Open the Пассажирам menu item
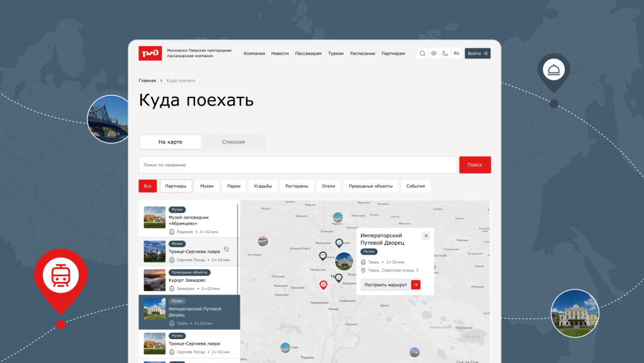The height and width of the screenshot is (363, 644). (308, 53)
